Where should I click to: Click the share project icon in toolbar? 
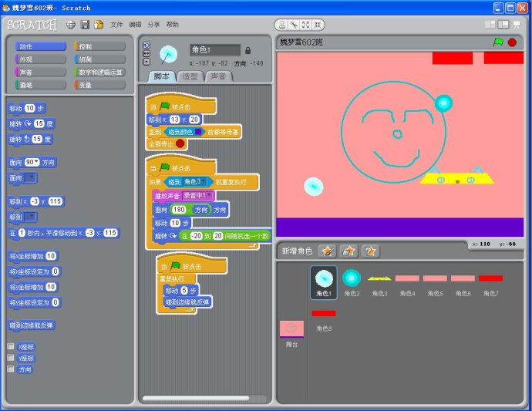coord(99,25)
